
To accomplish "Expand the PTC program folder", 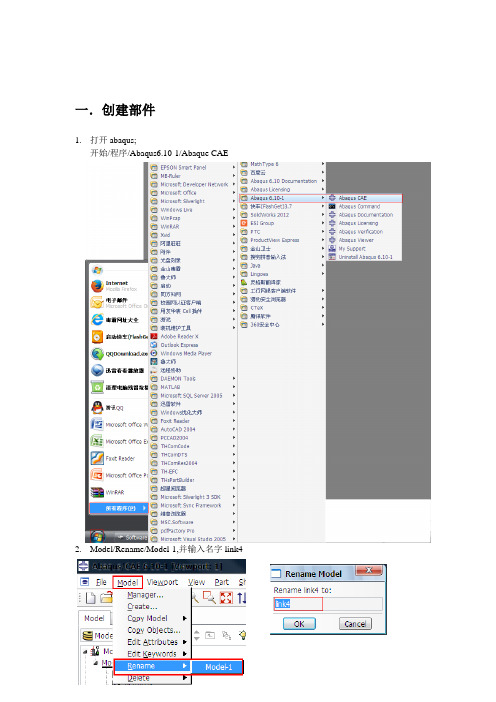I will click(x=282, y=231).
